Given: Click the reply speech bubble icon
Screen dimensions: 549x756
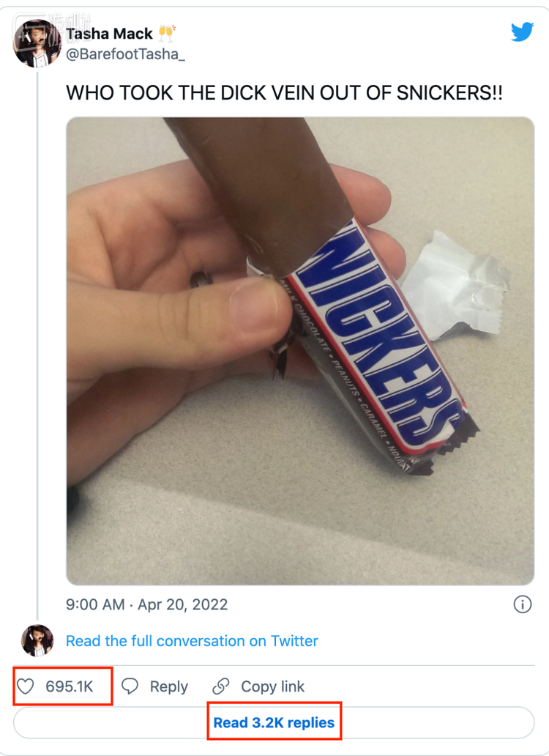Looking at the screenshot, I should (x=130, y=686).
